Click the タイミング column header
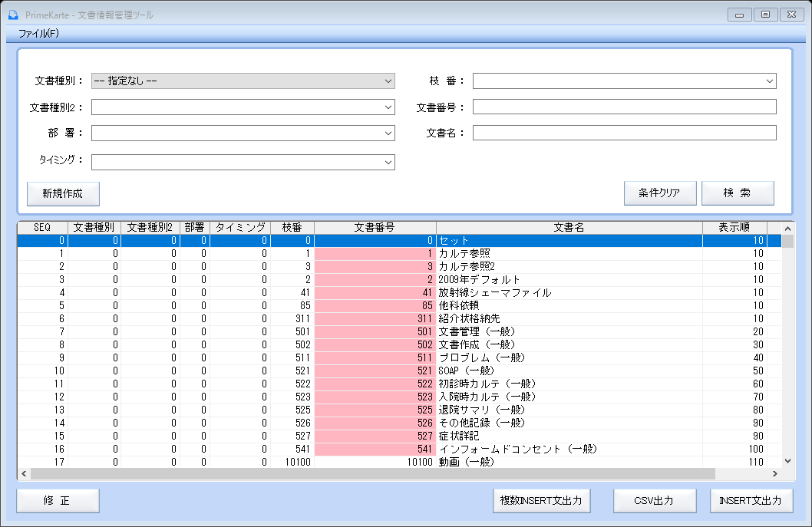The height and width of the screenshot is (527, 812). click(240, 228)
